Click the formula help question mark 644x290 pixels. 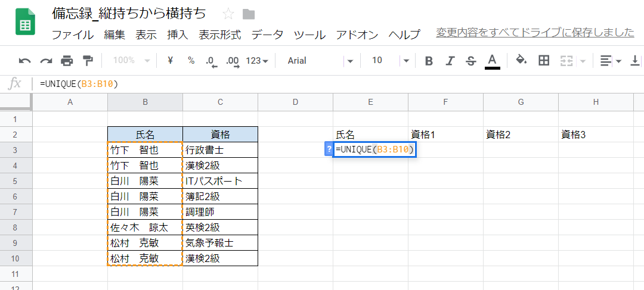(329, 149)
